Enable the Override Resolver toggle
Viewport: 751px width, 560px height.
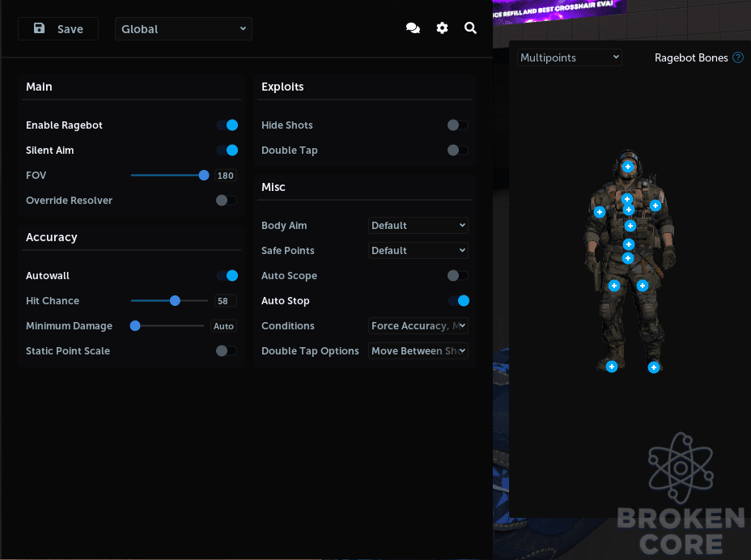coord(226,200)
